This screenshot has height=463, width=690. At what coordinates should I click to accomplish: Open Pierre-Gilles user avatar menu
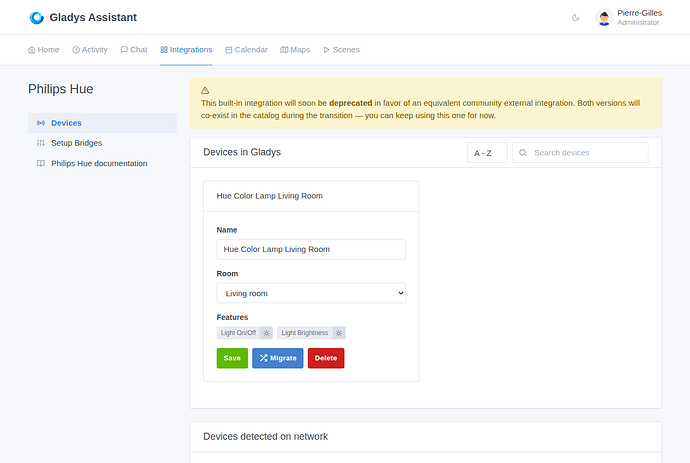[x=604, y=18]
